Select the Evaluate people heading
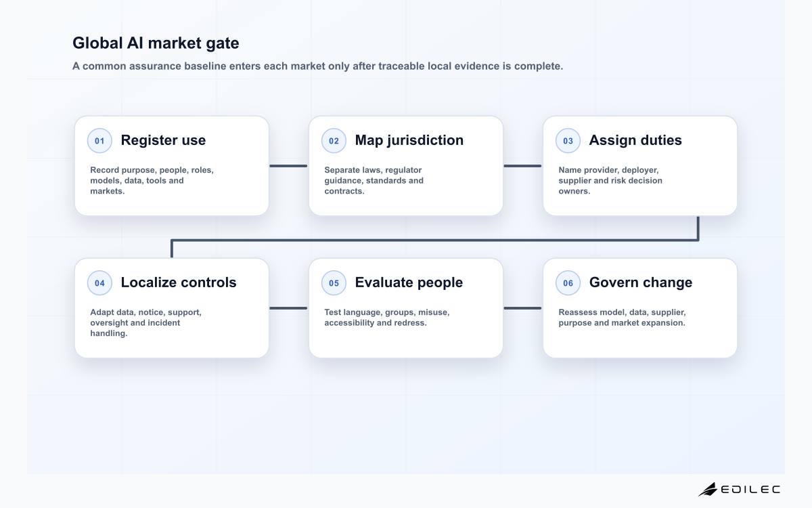The height and width of the screenshot is (508, 812). pos(409,282)
